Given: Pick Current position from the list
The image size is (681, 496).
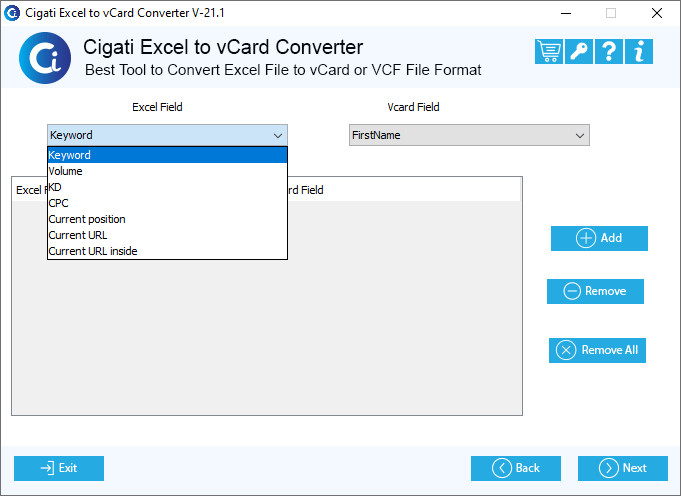Looking at the screenshot, I should (x=167, y=219).
